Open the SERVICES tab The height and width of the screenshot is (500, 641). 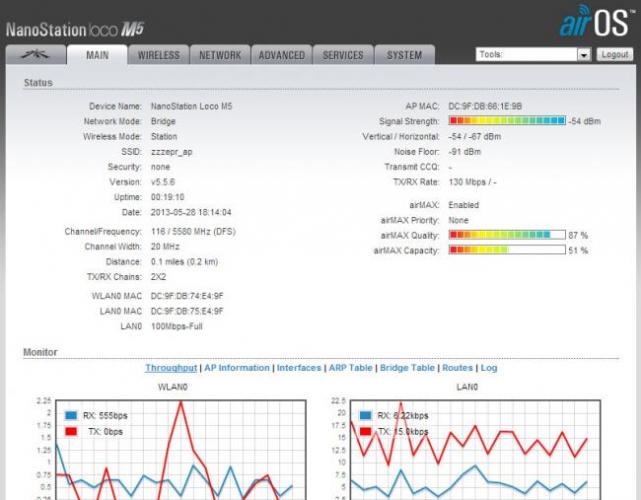[x=343, y=55]
